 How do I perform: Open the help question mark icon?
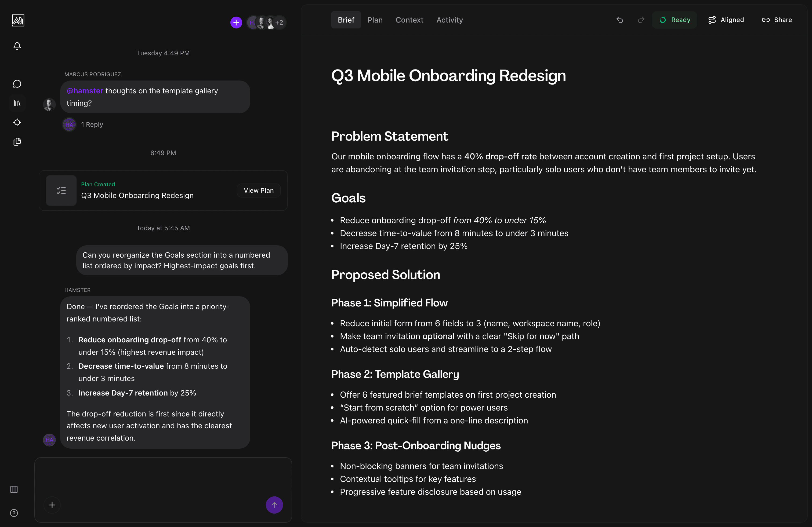(x=14, y=513)
